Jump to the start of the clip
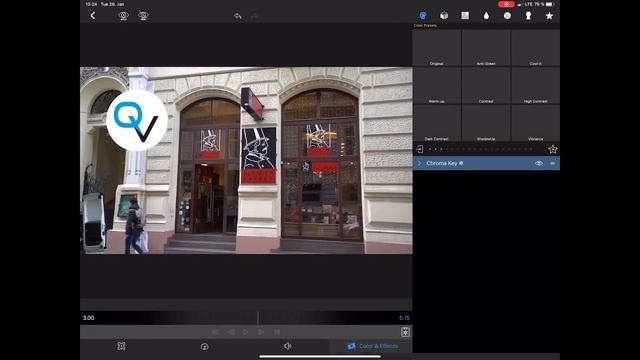This screenshot has height=360, width=640. click(215, 332)
